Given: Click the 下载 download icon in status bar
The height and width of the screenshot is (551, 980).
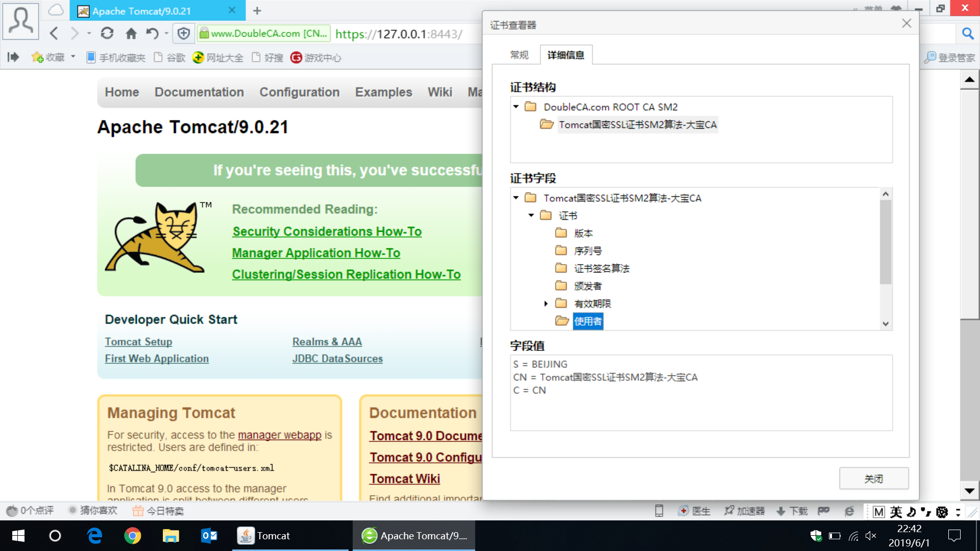Looking at the screenshot, I should pos(781,511).
